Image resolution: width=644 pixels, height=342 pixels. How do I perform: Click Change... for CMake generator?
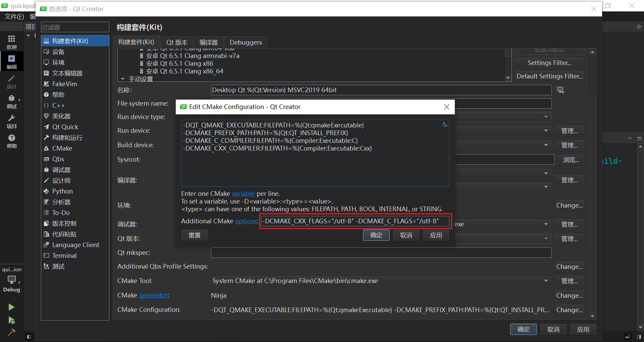click(x=569, y=295)
